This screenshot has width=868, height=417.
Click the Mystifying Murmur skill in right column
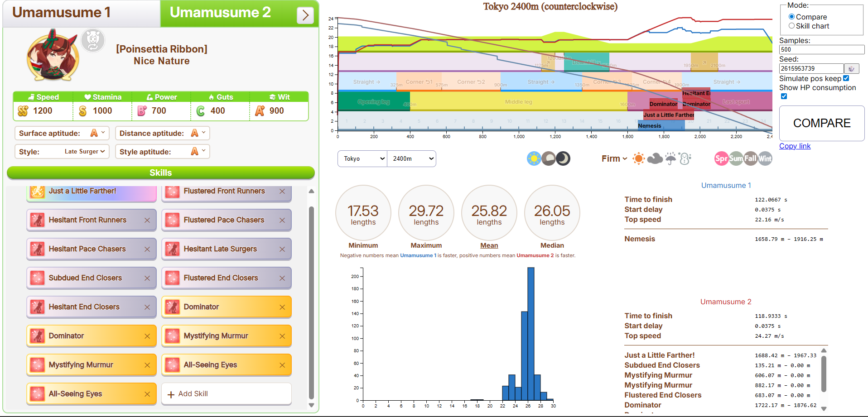227,336
